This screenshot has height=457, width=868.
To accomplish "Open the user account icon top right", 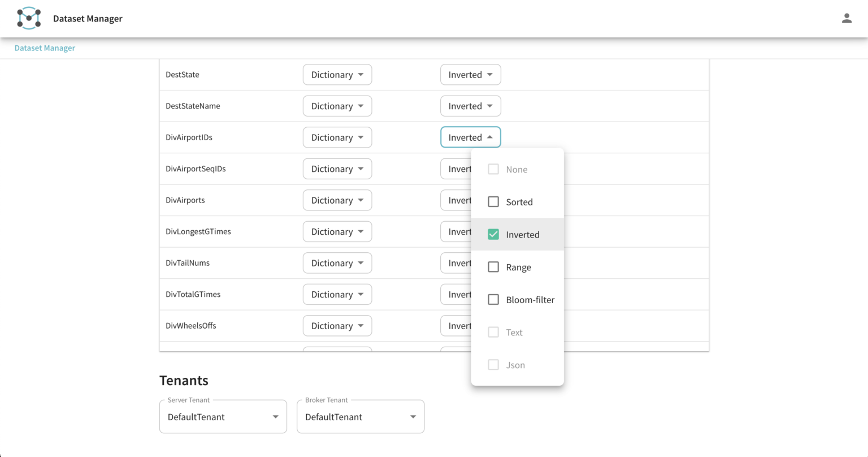I will pos(847,18).
